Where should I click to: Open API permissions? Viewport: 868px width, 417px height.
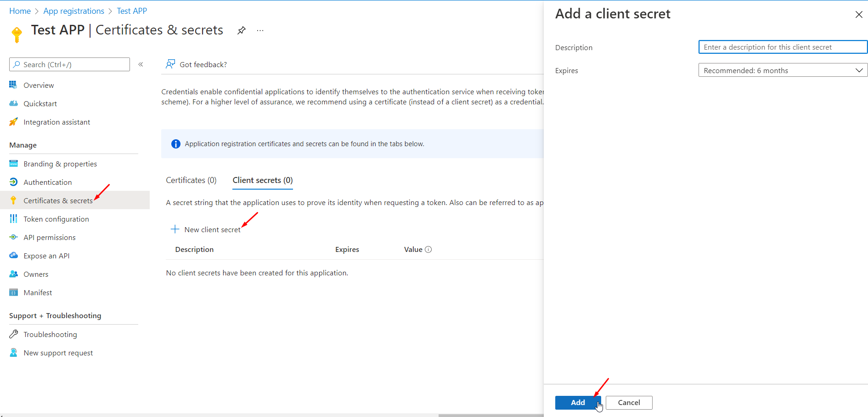point(50,238)
